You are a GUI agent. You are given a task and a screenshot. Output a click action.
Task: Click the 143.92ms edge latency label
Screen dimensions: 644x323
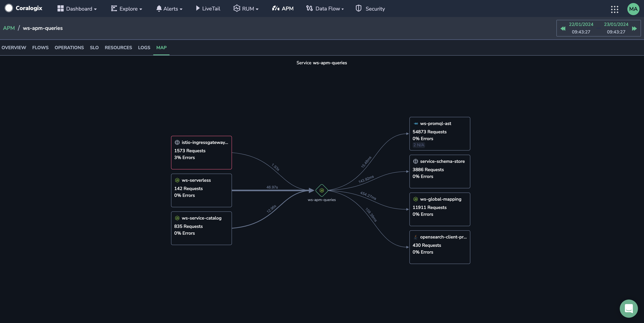pyautogui.click(x=366, y=179)
